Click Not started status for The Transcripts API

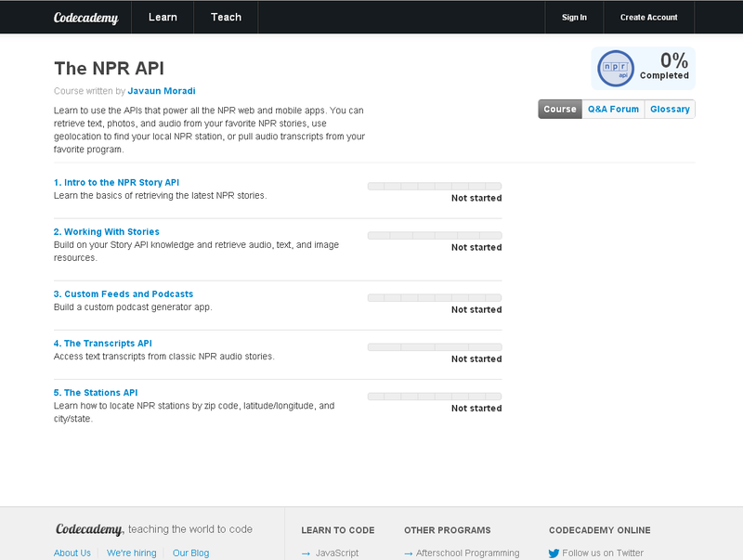[x=476, y=358]
